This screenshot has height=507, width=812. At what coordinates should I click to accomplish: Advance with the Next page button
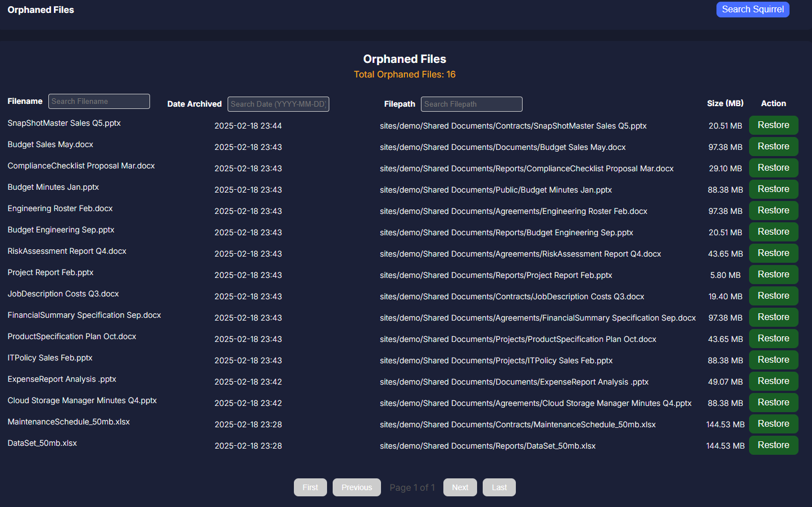460,487
